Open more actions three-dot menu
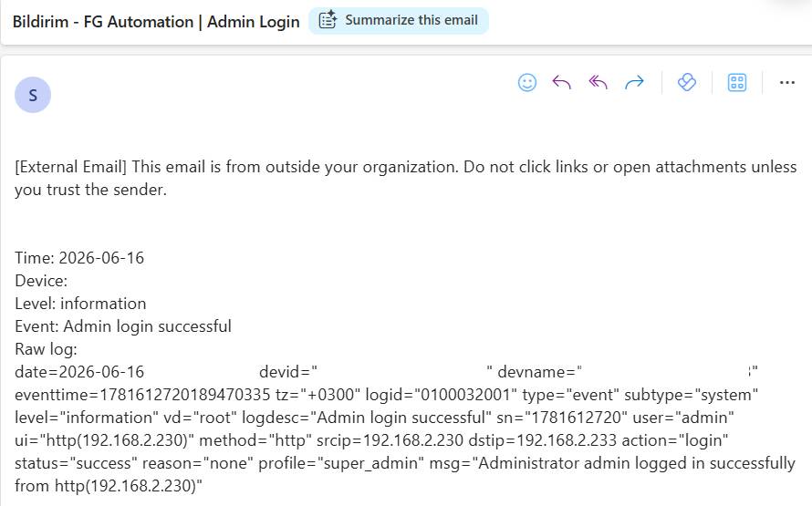Viewport: 812px width, 506px height. click(787, 83)
